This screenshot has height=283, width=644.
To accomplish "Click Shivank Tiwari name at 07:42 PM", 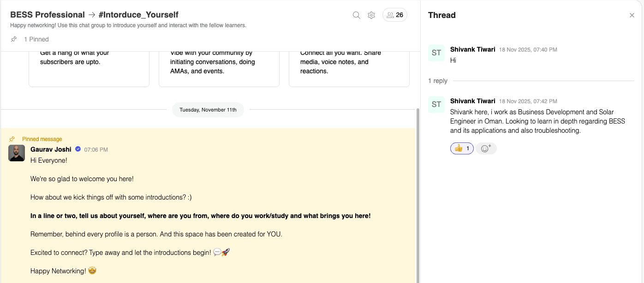I will [473, 101].
